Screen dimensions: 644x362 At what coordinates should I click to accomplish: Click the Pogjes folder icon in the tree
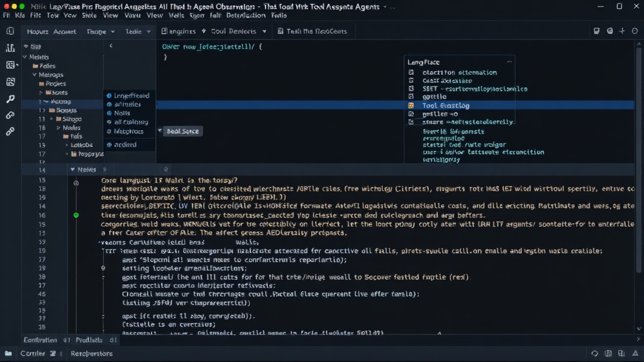point(42,84)
